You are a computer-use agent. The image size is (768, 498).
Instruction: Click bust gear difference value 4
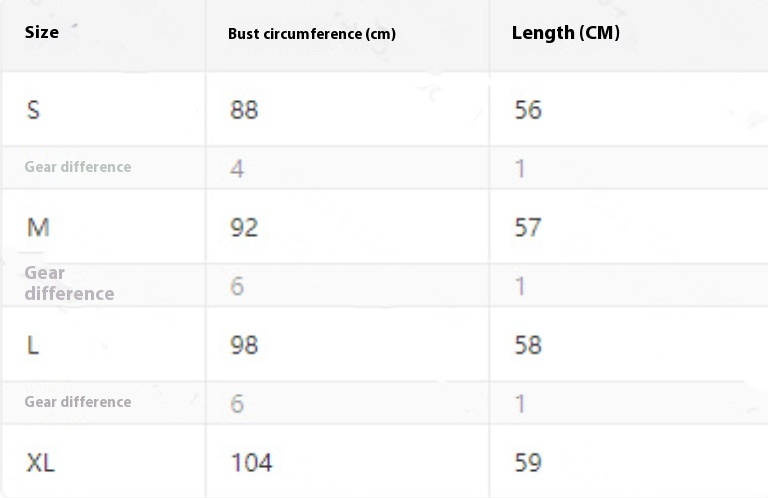coord(237,168)
